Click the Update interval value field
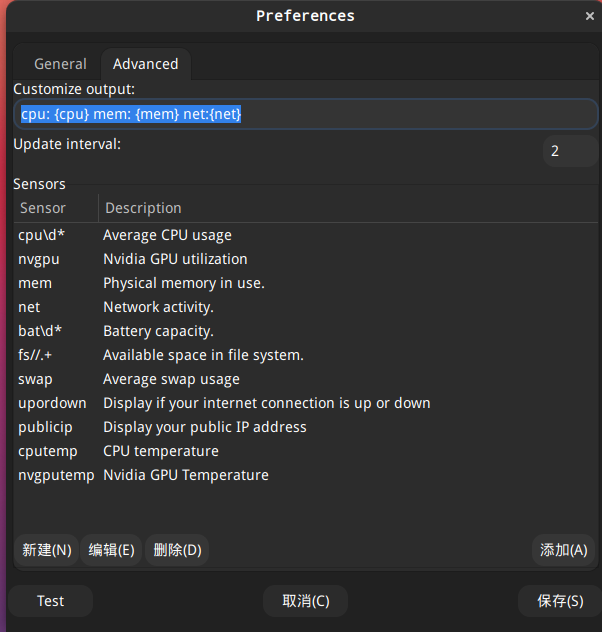 tap(570, 151)
